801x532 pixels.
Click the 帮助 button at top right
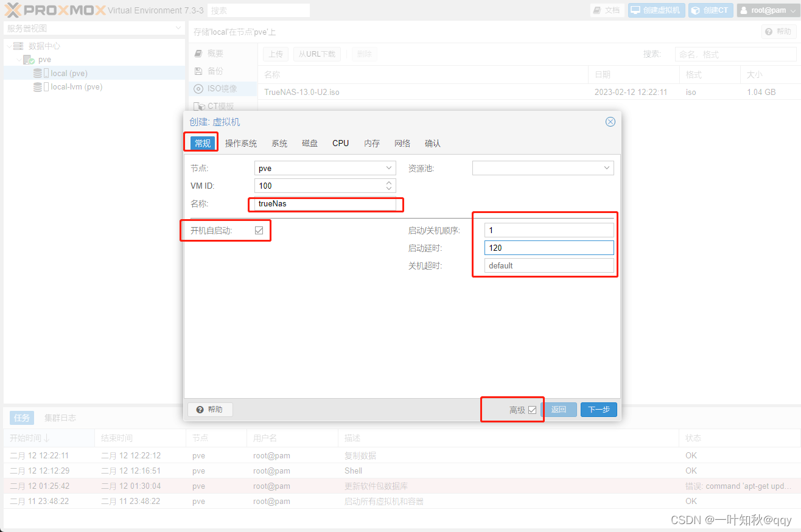point(778,32)
